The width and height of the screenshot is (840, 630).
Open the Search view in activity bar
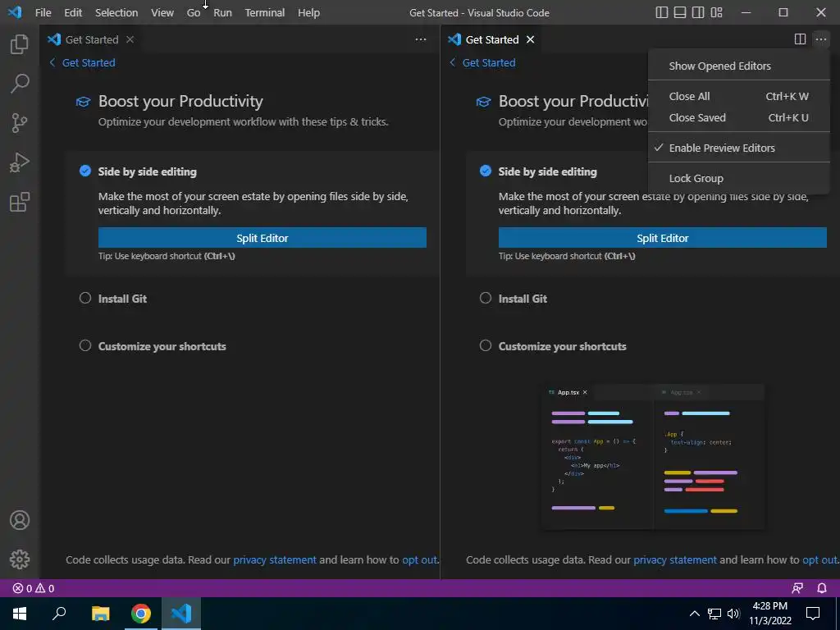(20, 83)
